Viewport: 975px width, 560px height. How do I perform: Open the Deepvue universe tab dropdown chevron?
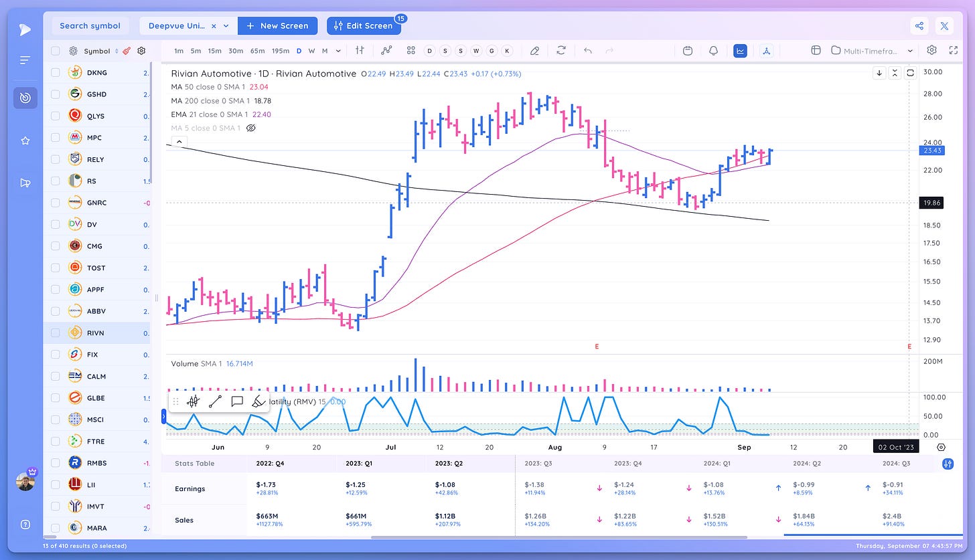(x=226, y=26)
